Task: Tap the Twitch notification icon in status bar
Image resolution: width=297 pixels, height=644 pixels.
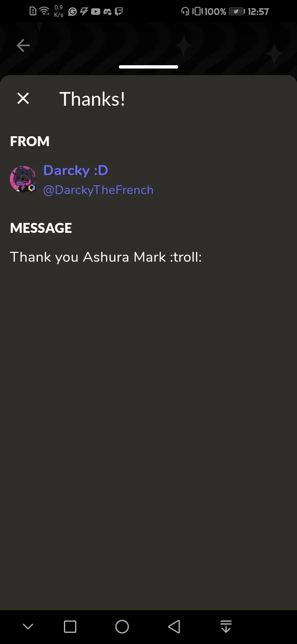Action: 119,12
